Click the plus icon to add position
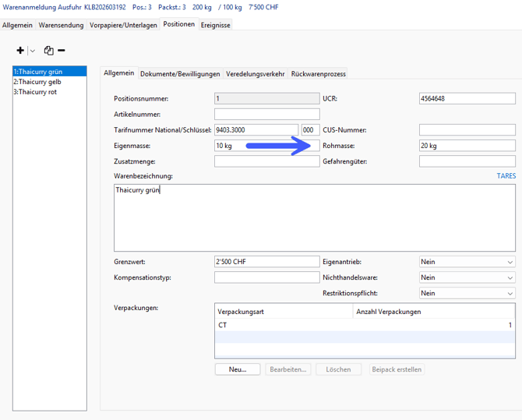522x420 pixels. point(19,51)
